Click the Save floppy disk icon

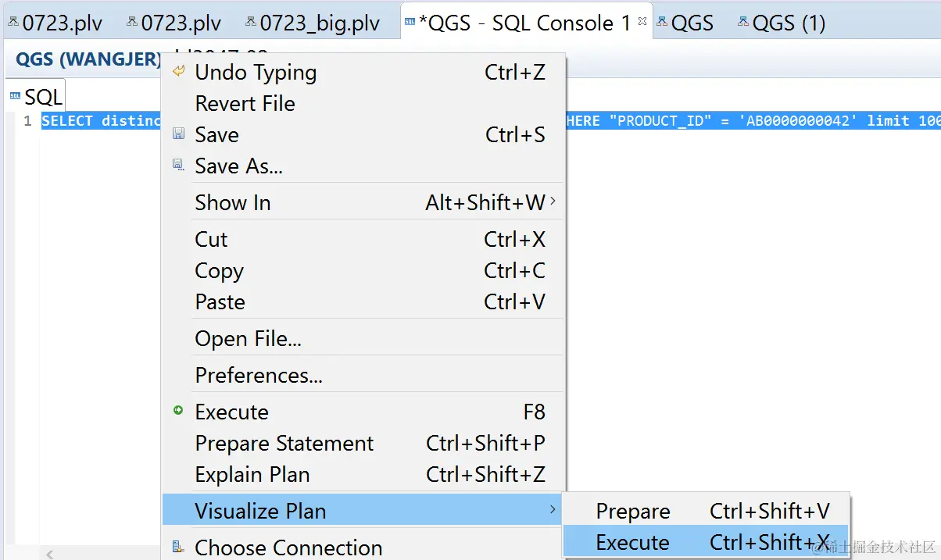click(x=178, y=134)
